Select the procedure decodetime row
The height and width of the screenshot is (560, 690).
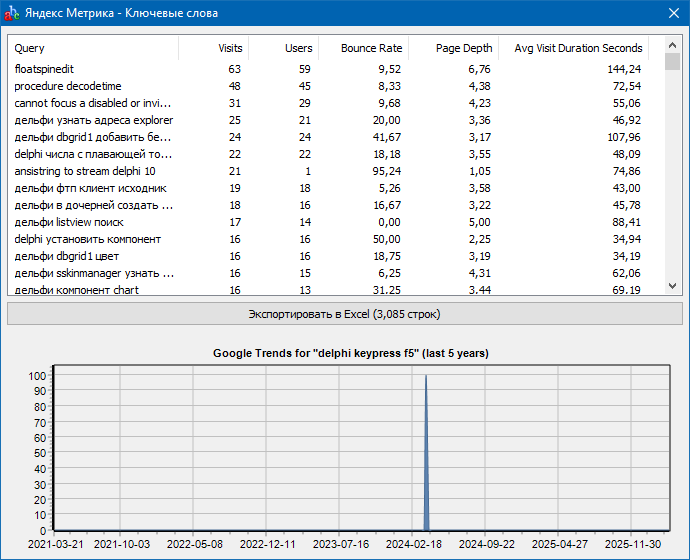[x=66, y=86]
